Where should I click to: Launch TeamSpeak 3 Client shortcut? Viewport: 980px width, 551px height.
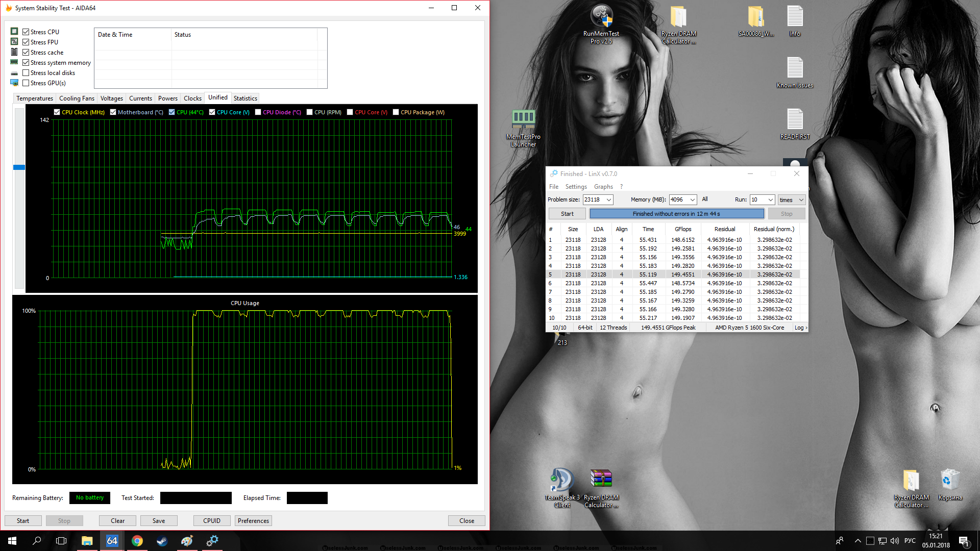pos(562,481)
